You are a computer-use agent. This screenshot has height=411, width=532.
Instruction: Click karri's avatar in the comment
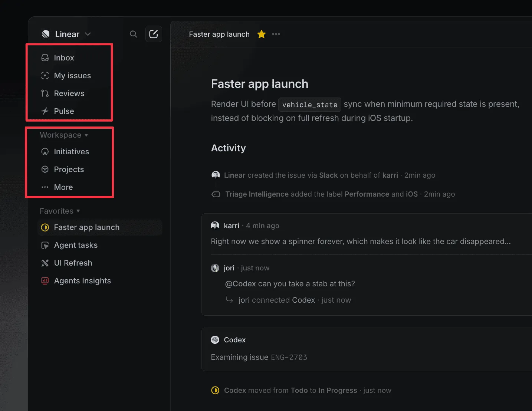[x=215, y=226]
